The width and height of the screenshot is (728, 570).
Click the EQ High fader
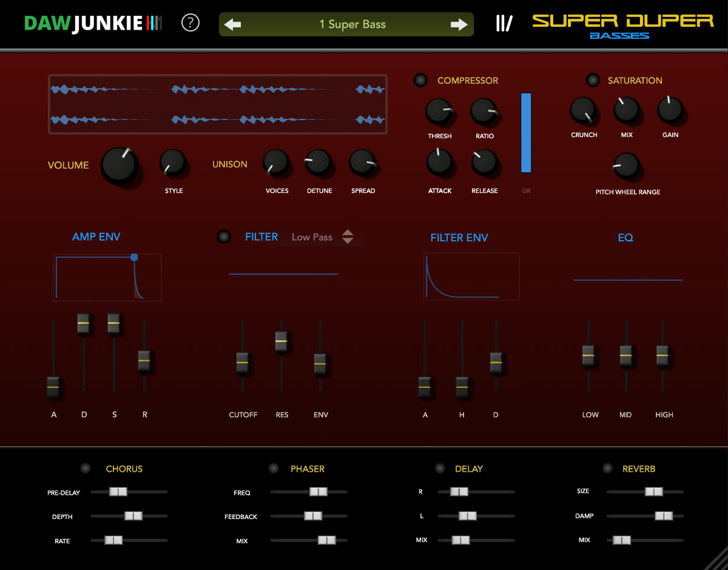pos(662,355)
